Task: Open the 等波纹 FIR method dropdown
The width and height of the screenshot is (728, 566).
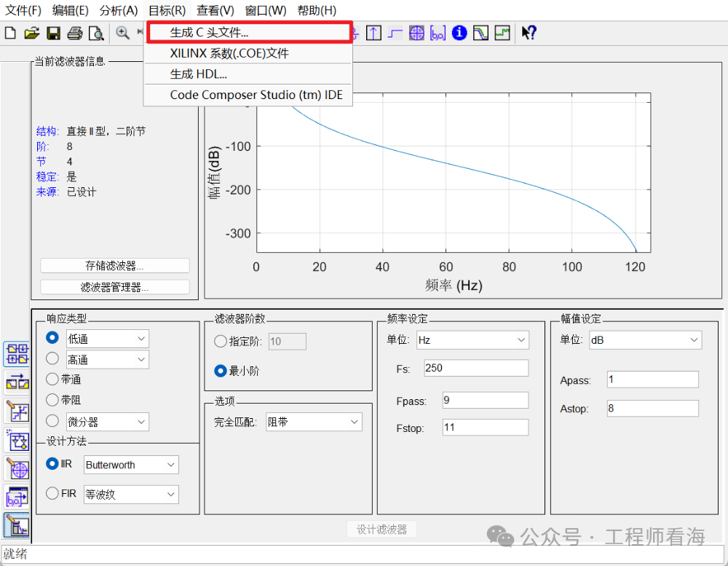Action: point(131,495)
